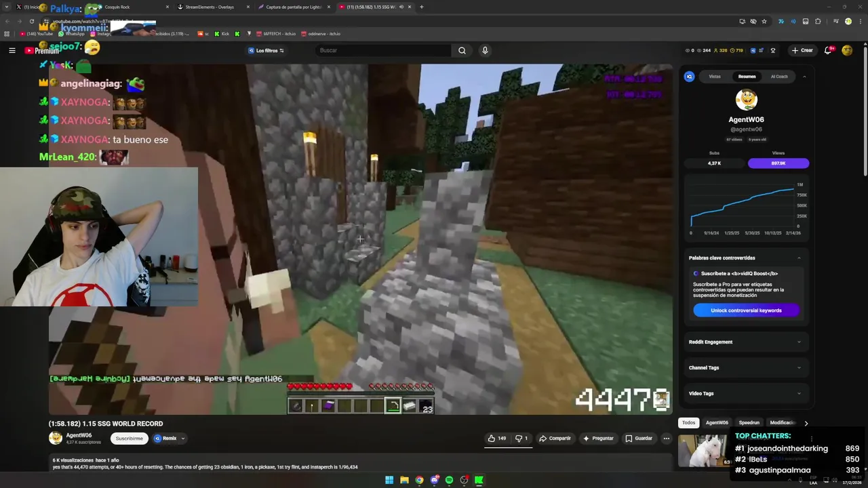Open YouTube notifications bell

pos(828,50)
